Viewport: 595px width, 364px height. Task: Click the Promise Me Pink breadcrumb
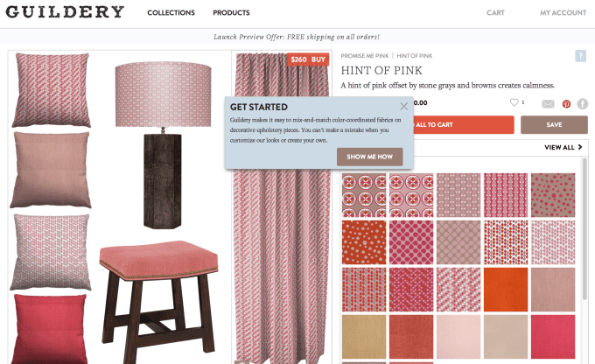[365, 56]
